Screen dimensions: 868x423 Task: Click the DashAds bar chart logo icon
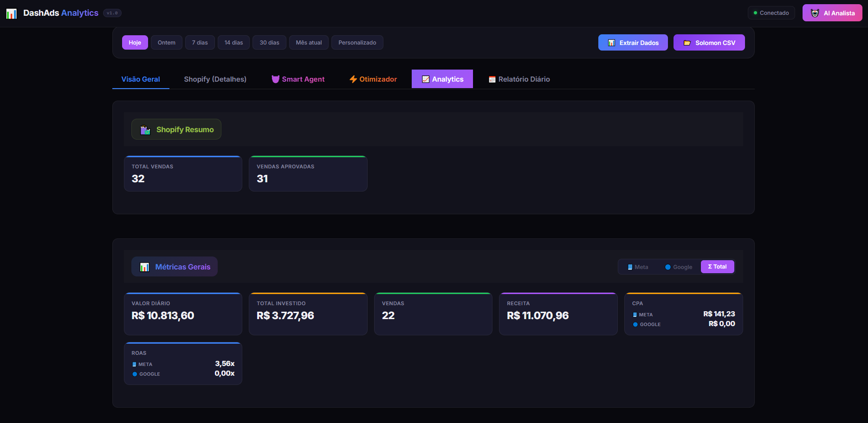(x=12, y=13)
